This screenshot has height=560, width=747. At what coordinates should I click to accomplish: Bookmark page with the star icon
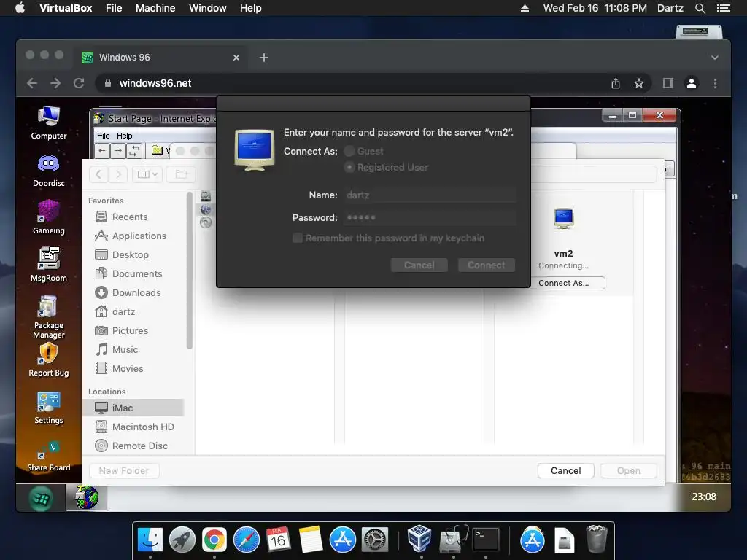[x=639, y=83]
